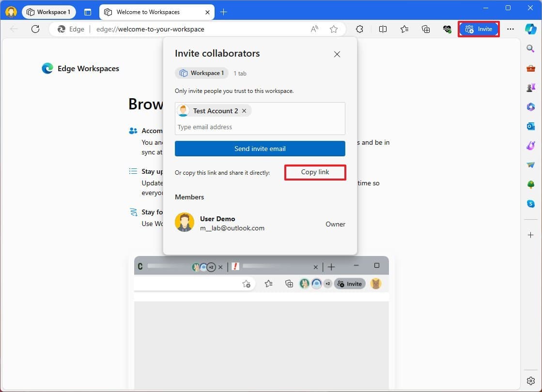542x392 pixels.
Task: Click the Send invite email button
Action: click(260, 149)
